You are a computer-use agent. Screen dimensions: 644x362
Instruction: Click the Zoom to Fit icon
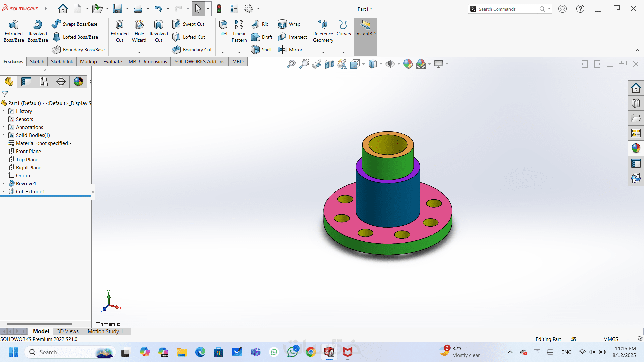pos(291,64)
